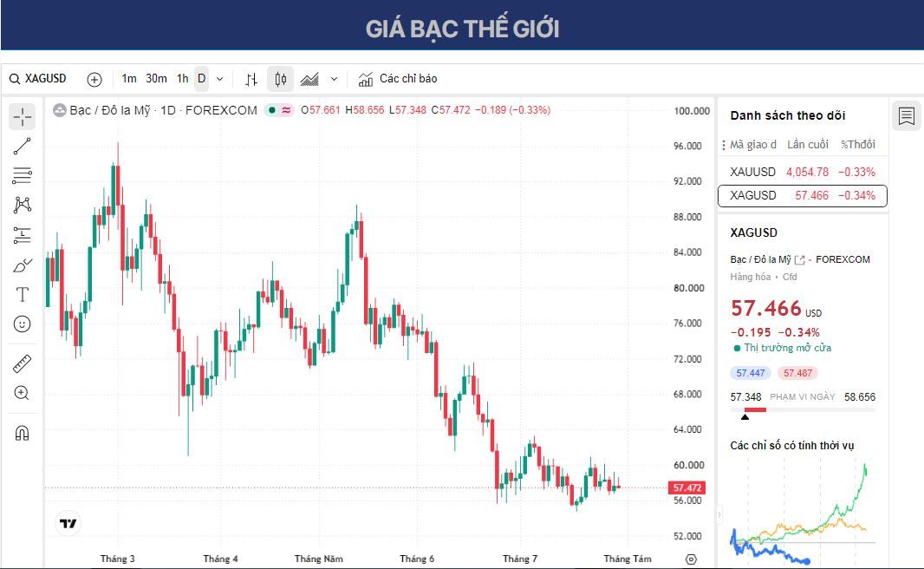Sort by Lần cuối column

coord(807,145)
